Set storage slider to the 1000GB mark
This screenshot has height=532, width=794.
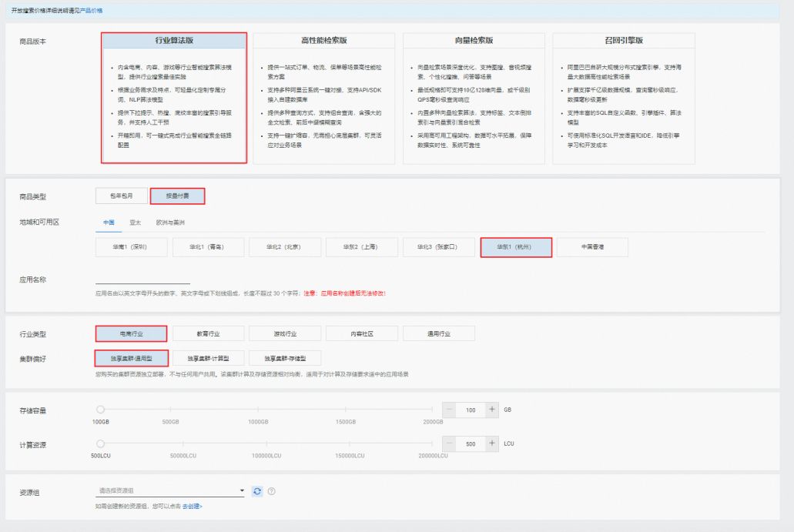[258, 409]
